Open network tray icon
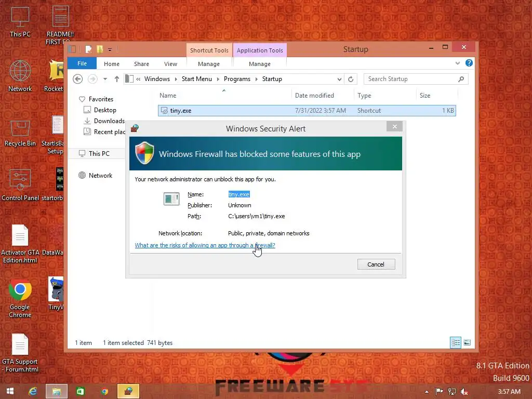 (451, 392)
